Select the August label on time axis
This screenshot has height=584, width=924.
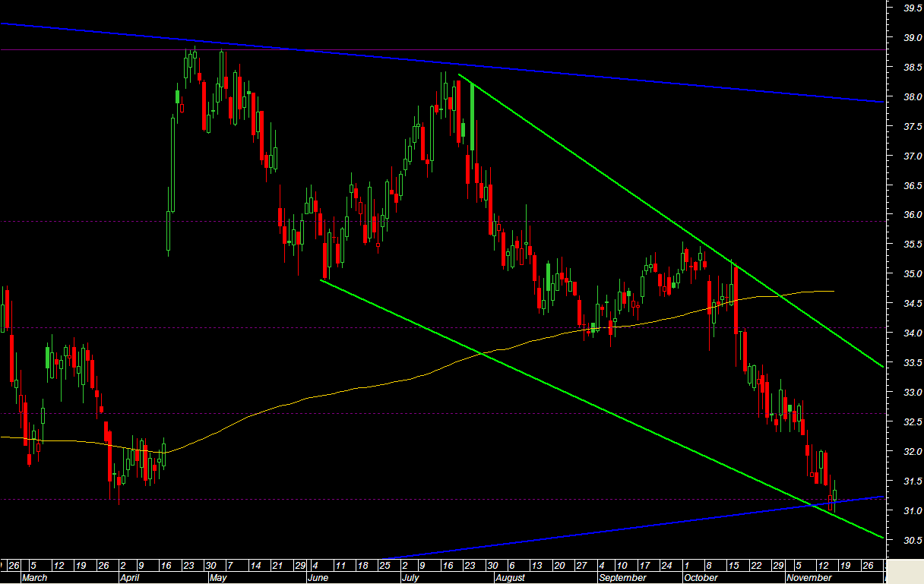pyautogui.click(x=510, y=578)
